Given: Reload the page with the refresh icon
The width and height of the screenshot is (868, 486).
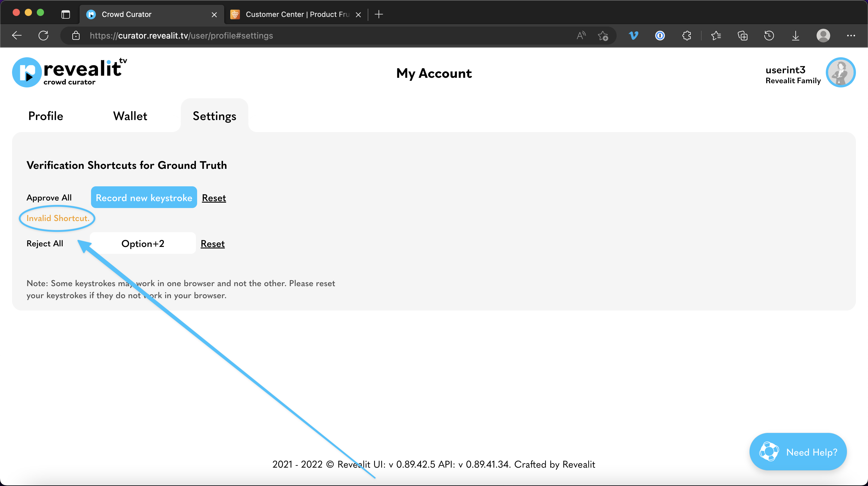Looking at the screenshot, I should [43, 35].
